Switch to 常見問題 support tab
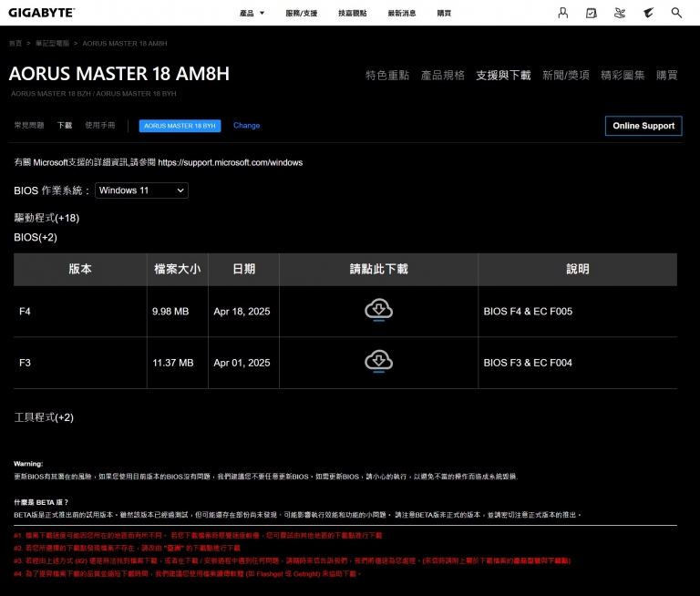Viewport: 700px width, 596px height. click(x=29, y=126)
